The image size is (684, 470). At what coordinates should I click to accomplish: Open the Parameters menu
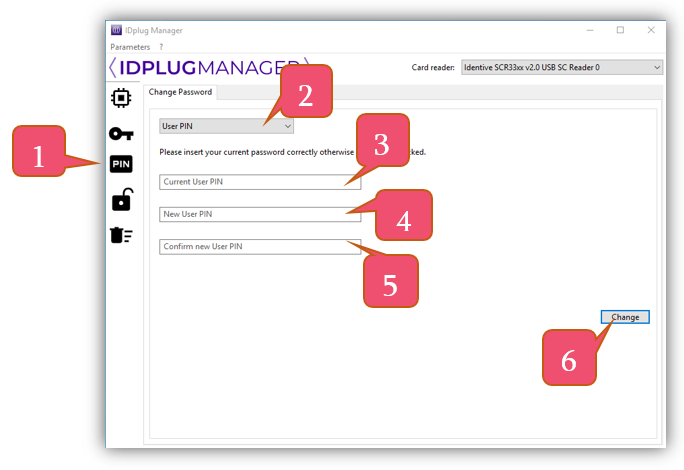point(130,47)
